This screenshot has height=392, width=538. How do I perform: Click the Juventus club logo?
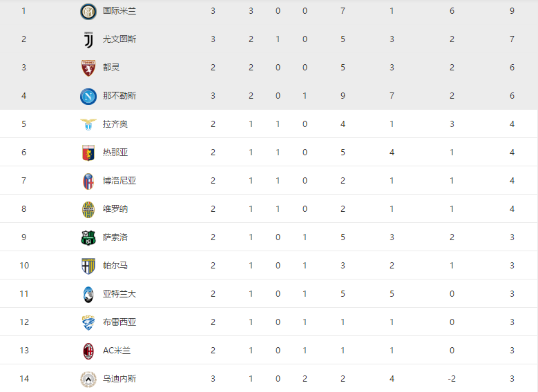pos(88,40)
